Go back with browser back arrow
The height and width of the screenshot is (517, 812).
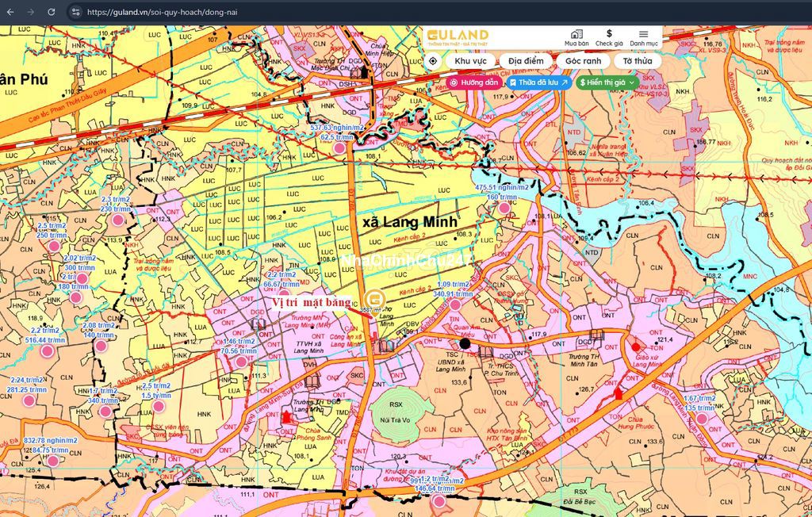[10, 12]
